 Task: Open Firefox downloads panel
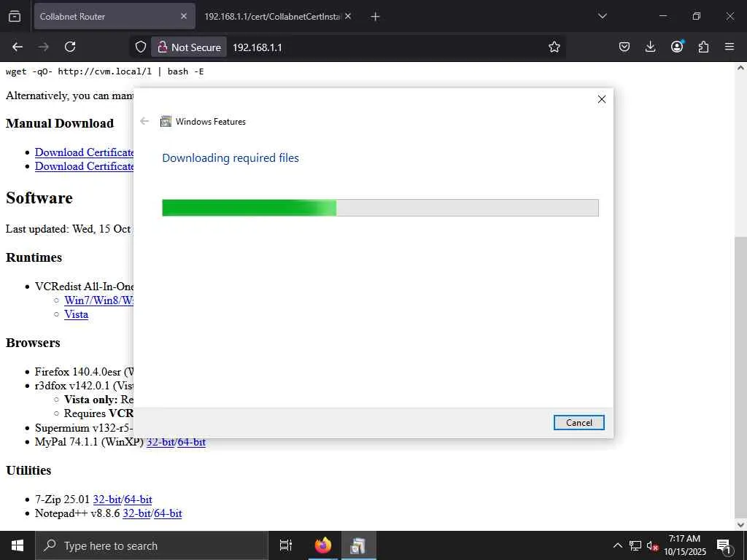tap(650, 47)
